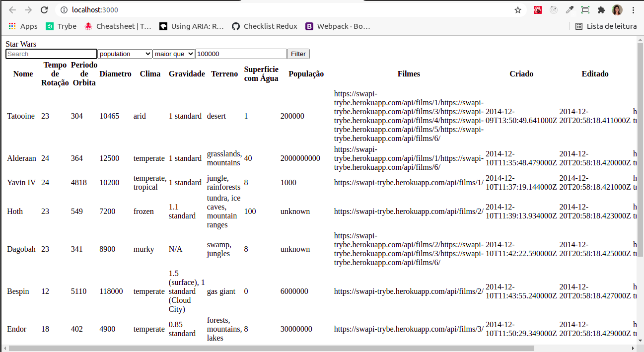Open Apps bookmarks shortcut
Screen dimensions: 644x352
tap(23, 26)
